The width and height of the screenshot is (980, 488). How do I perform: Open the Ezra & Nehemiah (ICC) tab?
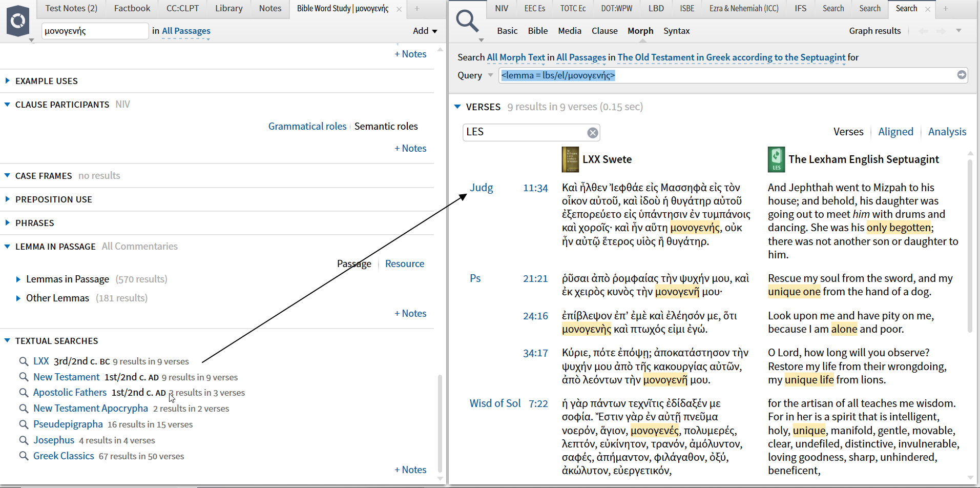[x=744, y=9]
